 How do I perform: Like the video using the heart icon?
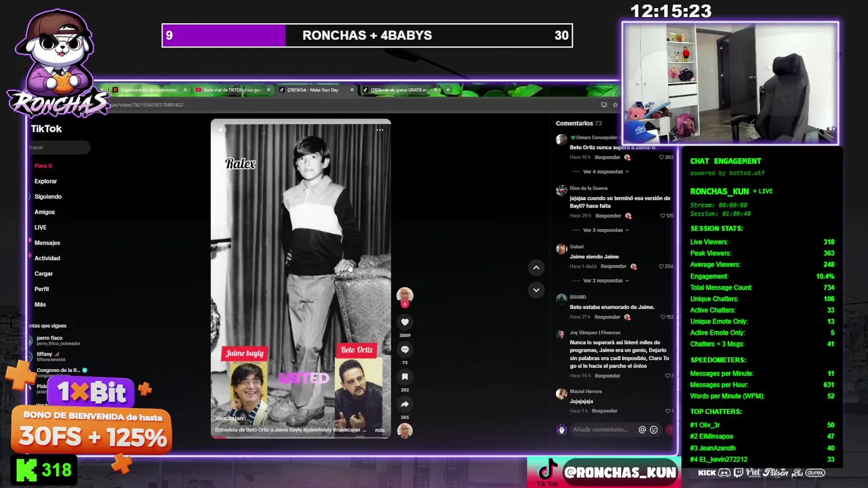[405, 323]
